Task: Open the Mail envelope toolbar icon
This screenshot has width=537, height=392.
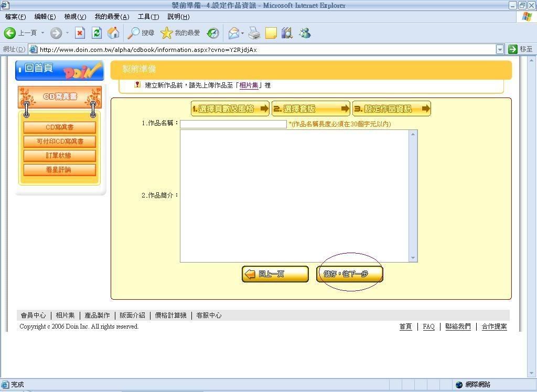Action: (x=233, y=33)
